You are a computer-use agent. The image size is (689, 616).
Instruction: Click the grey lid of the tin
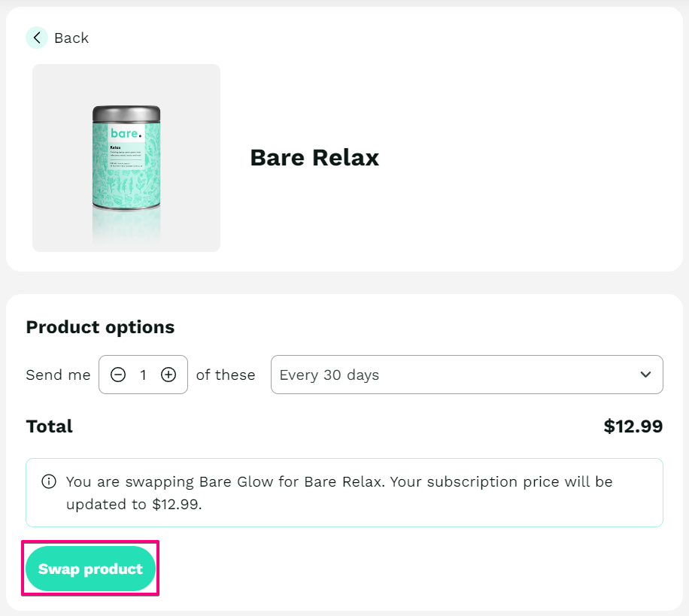[126, 114]
